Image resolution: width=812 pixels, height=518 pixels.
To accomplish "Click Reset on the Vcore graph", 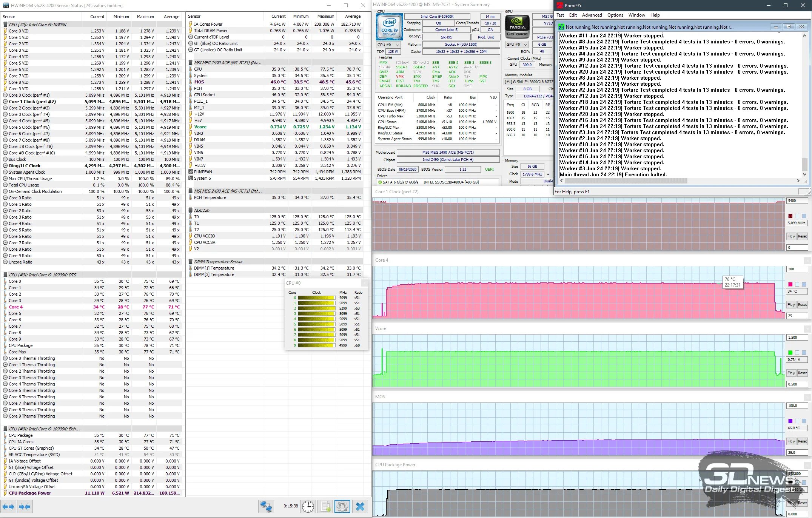I will (x=802, y=373).
